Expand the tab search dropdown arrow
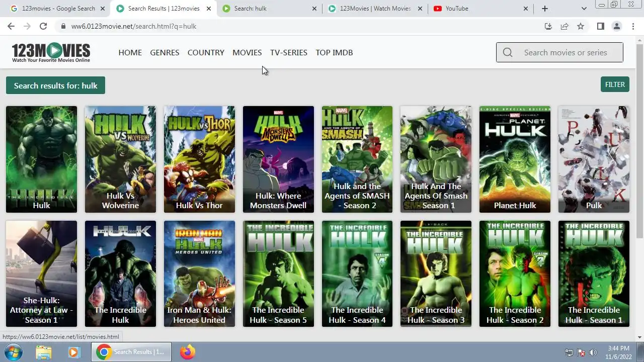Viewport: 644px width, 362px height. point(584,9)
